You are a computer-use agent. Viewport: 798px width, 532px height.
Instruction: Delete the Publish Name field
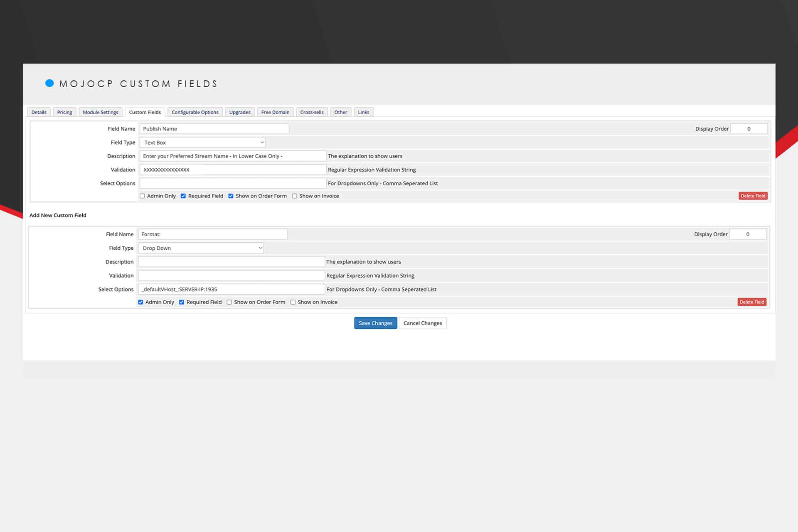pos(753,196)
